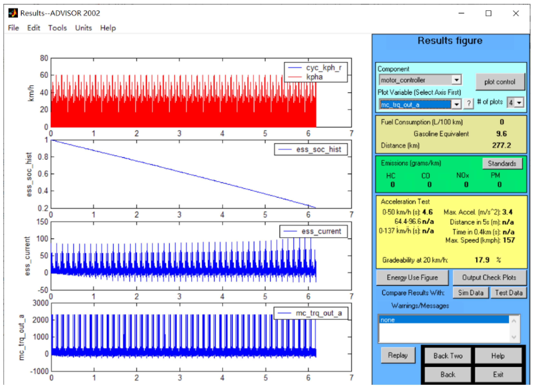Open the number of plots dropdown
Image resolution: width=534 pixels, height=392 pixels.
point(519,103)
